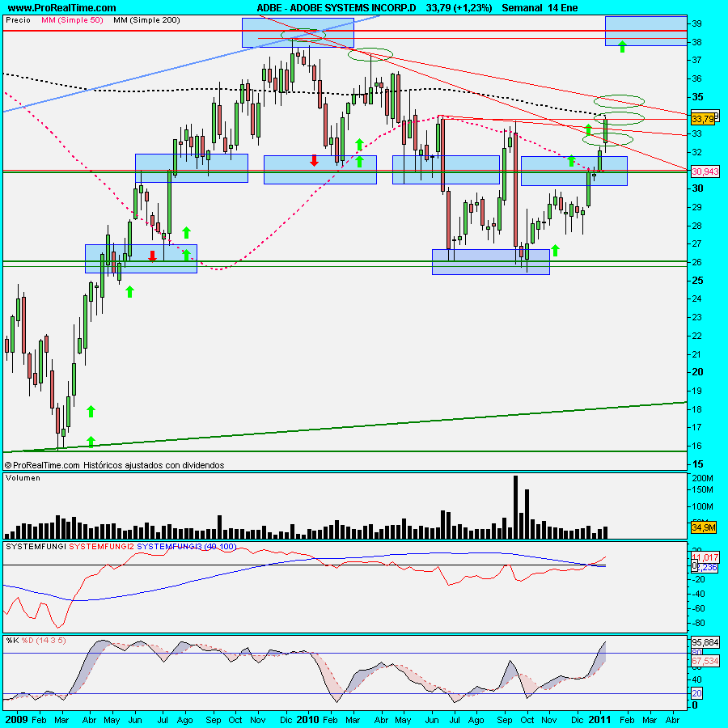Select the blue SYSTEMFUNGI3 (40 100) label

tap(187, 547)
